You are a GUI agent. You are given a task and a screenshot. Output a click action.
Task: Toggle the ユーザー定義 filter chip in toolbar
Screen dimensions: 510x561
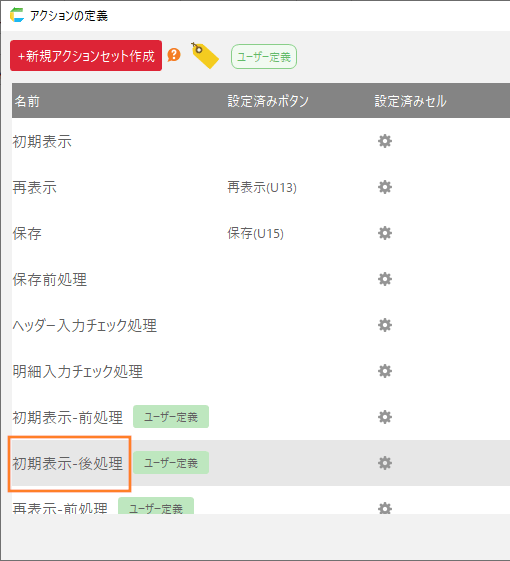264,57
